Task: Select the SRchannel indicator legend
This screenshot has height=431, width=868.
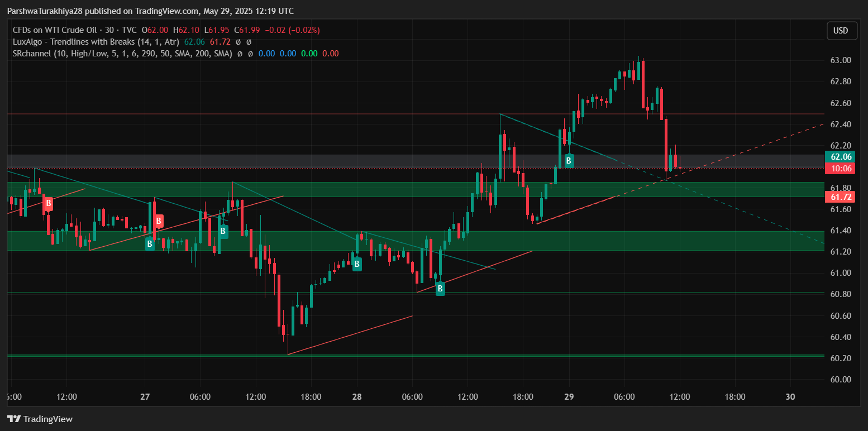Action: coord(122,54)
